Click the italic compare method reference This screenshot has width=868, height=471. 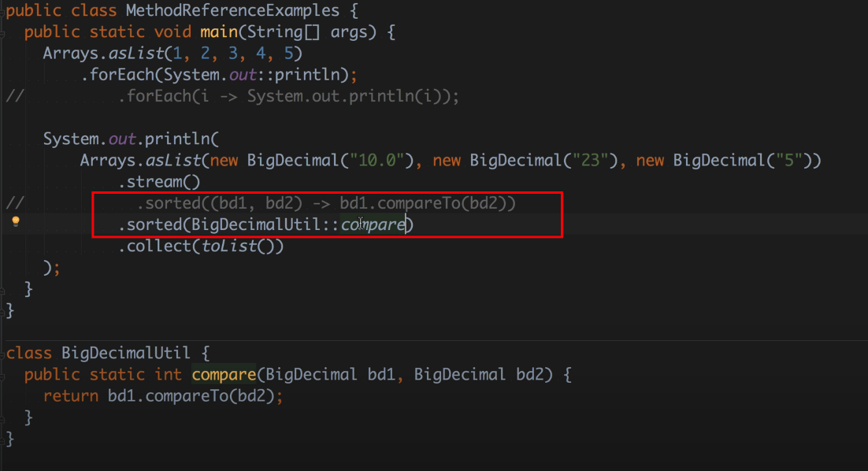pos(373,224)
